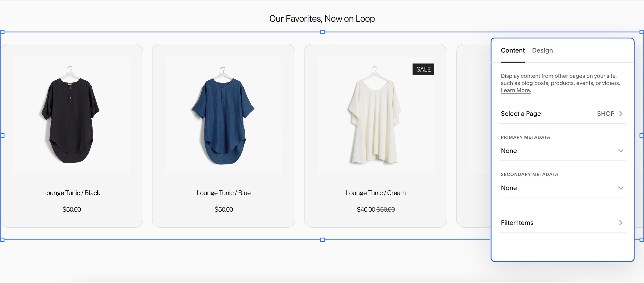Switch to the Design tab

(542, 50)
